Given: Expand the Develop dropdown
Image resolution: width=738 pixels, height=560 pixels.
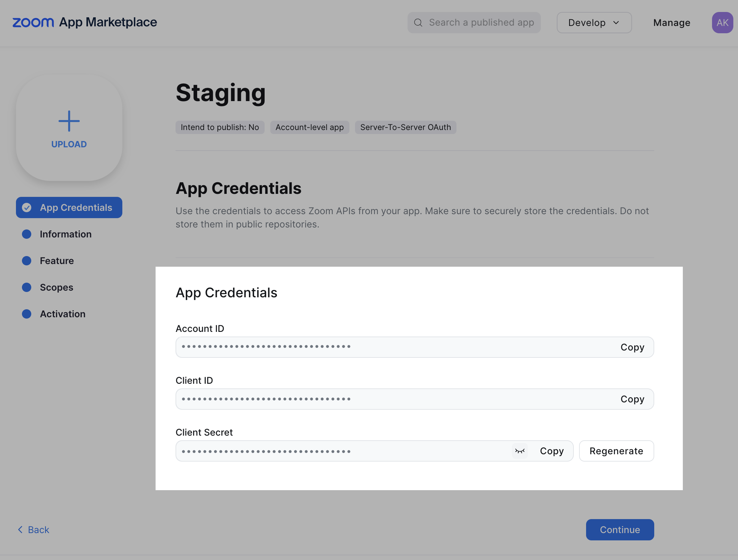Looking at the screenshot, I should [594, 23].
